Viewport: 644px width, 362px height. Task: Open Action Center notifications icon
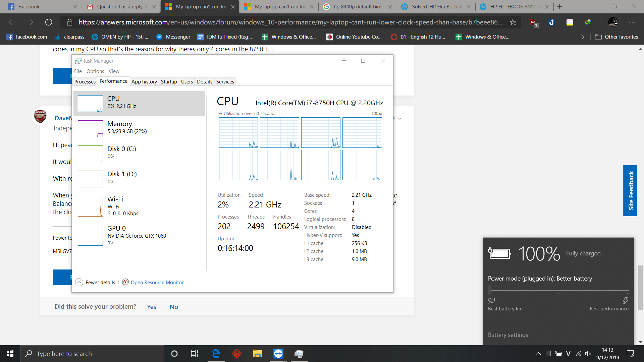(630, 354)
